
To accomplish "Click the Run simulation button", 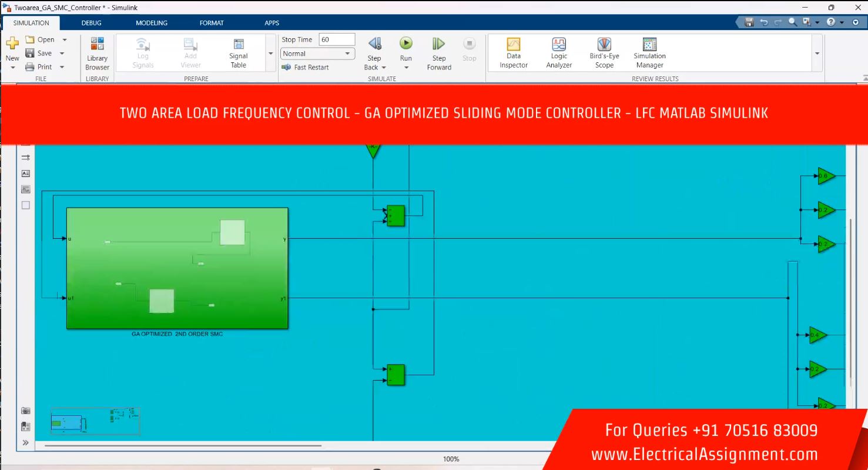I will (x=405, y=44).
